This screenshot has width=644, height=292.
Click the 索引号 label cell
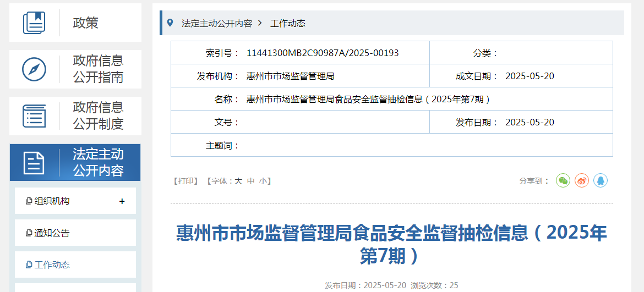click(x=222, y=53)
